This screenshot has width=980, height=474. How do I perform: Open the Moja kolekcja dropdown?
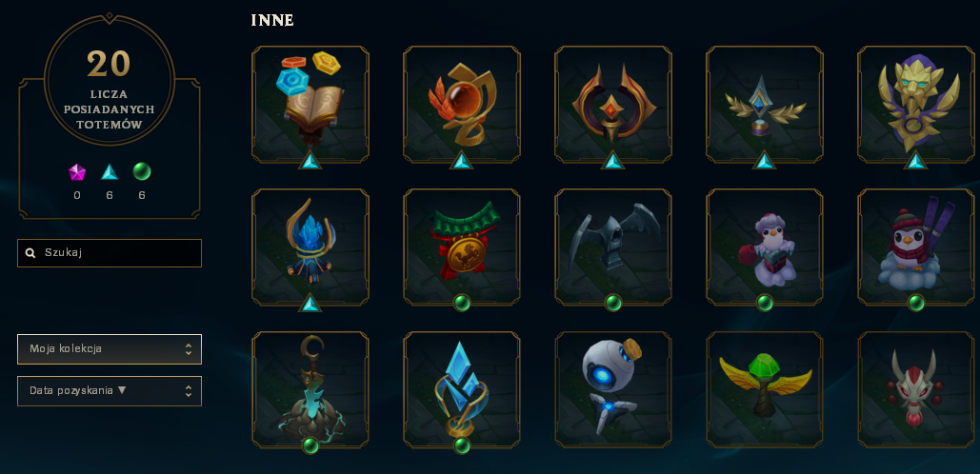click(110, 349)
